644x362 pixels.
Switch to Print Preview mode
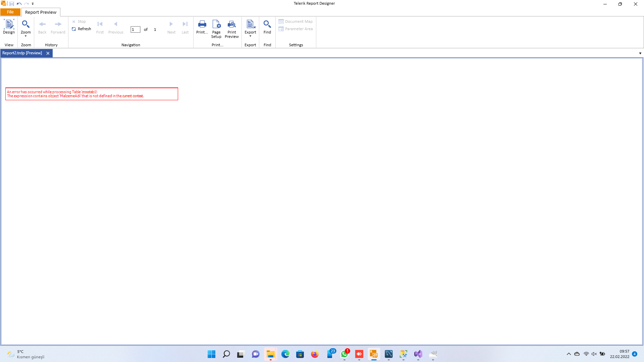coord(232,29)
